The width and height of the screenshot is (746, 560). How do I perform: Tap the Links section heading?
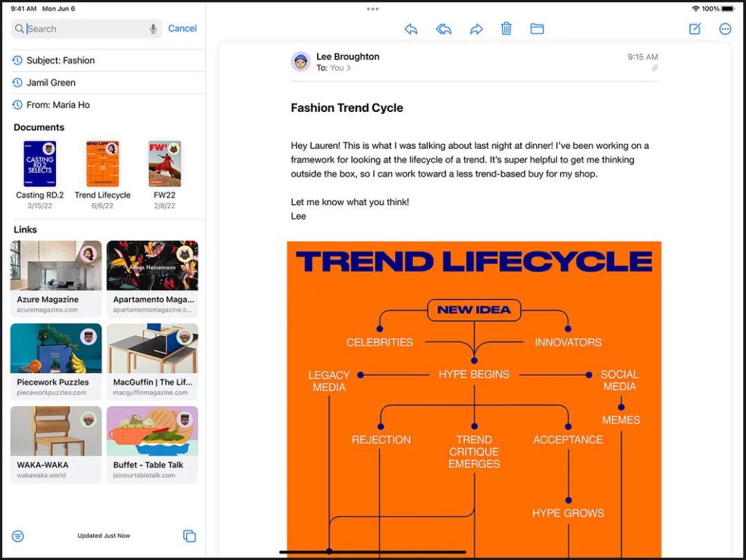click(26, 230)
